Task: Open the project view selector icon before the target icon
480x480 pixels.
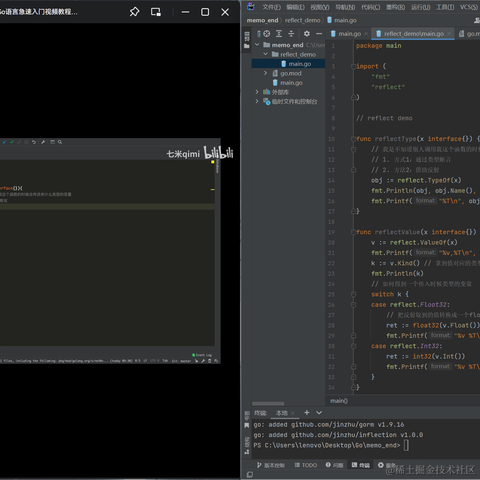Action: 259,34
